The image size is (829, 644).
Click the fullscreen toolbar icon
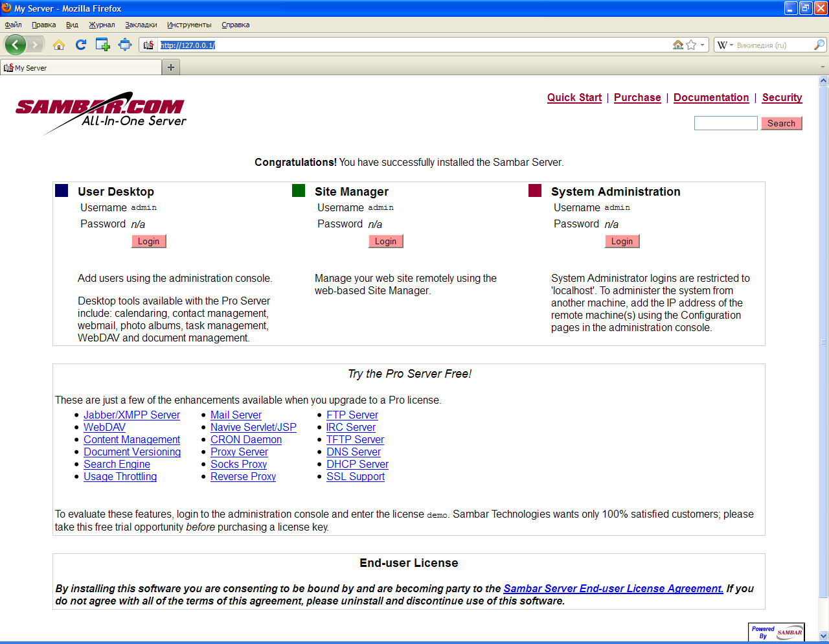125,45
